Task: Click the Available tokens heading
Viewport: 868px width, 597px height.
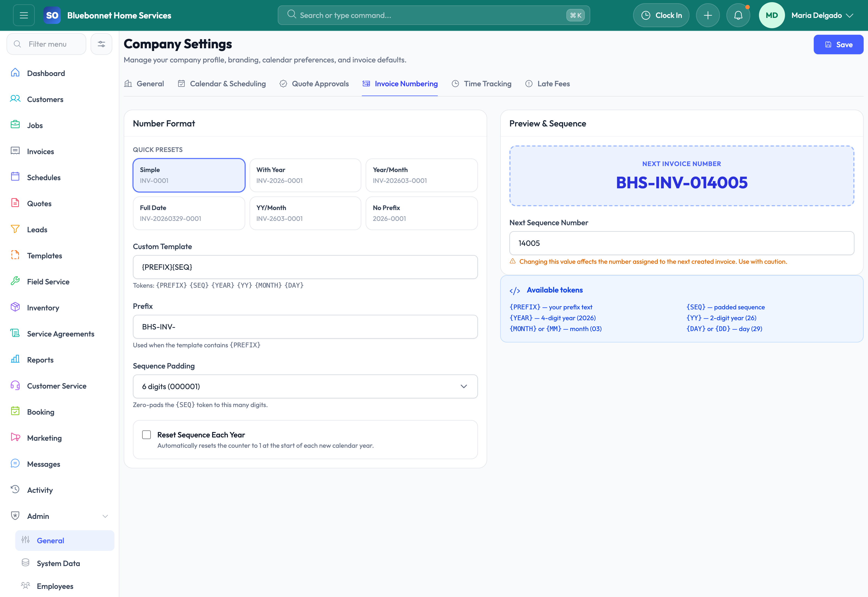Action: (555, 290)
